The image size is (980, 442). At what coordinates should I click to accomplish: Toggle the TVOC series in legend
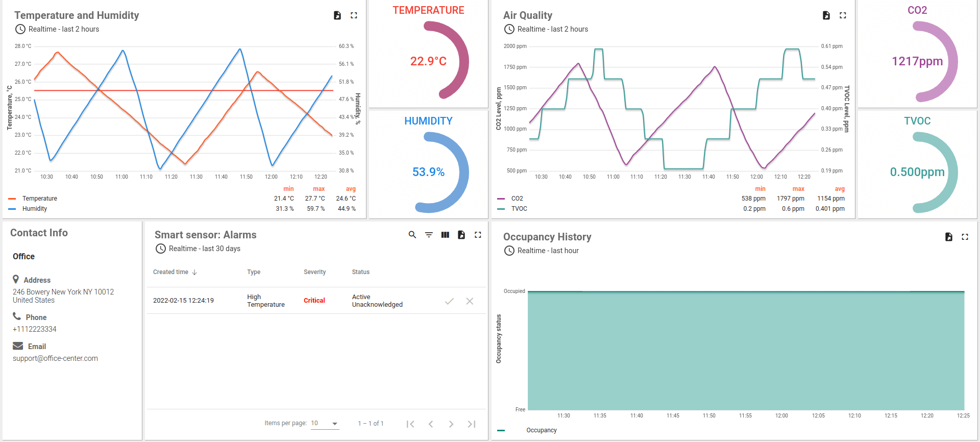519,209
